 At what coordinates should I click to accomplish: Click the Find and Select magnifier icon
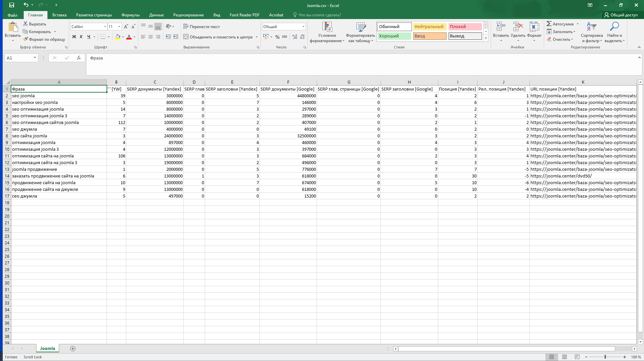pos(614,27)
